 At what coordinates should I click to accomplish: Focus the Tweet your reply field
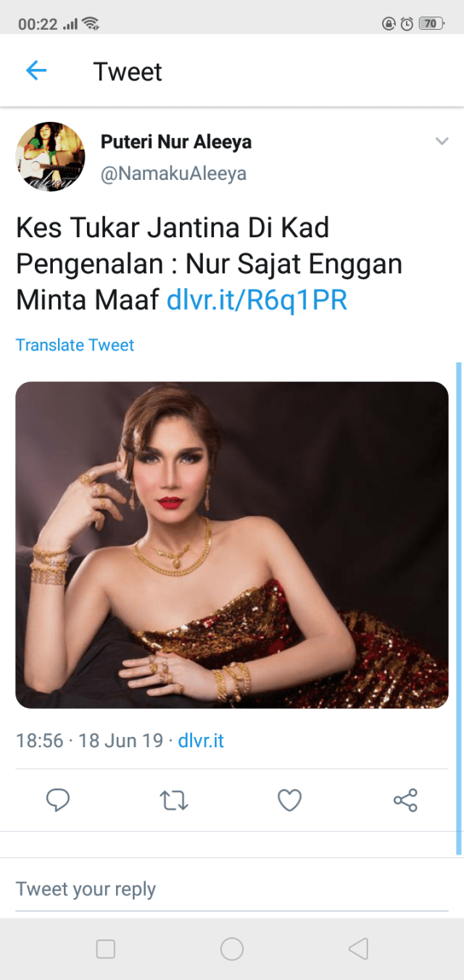(x=232, y=889)
